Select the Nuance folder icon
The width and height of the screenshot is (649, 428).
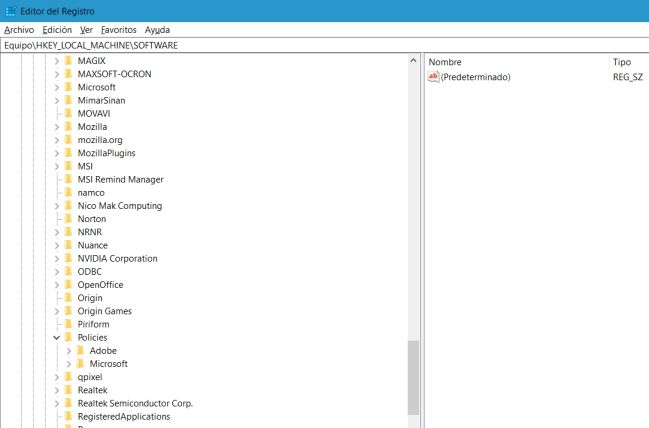(x=69, y=245)
